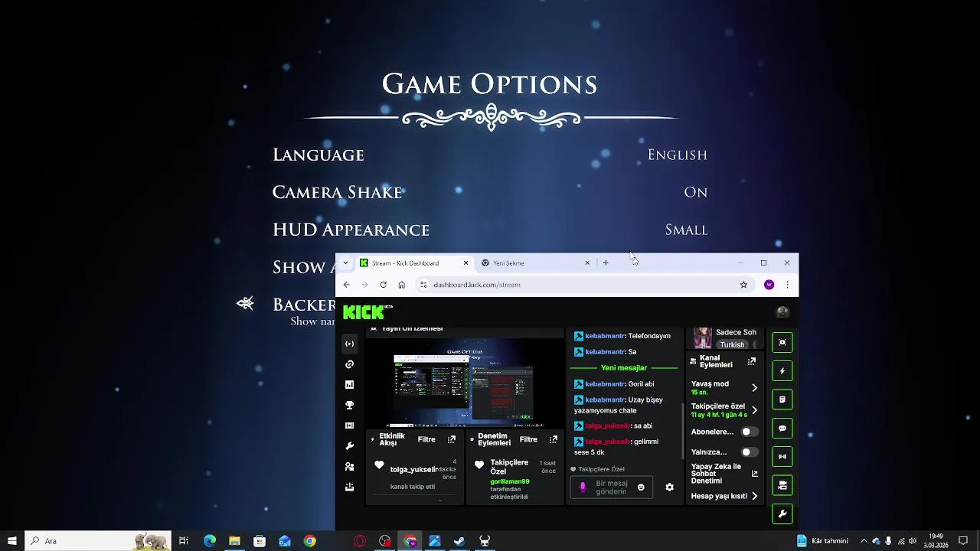Select HUD Appearance in Game Options
Image resolution: width=980 pixels, height=551 pixels.
351,230
